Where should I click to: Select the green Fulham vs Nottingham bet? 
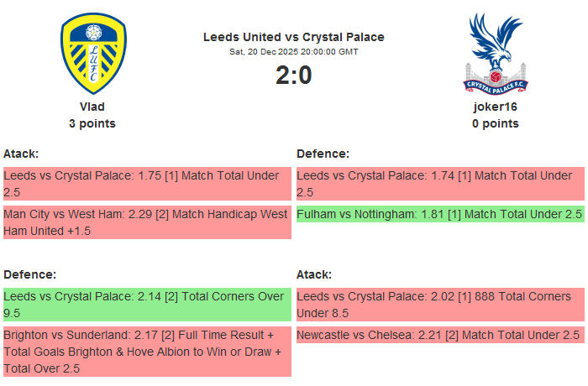click(x=440, y=214)
